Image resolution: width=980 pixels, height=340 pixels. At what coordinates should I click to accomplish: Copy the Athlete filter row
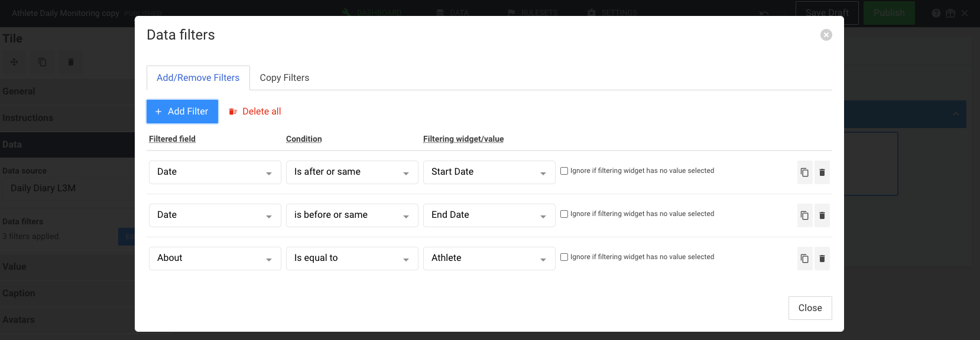point(804,259)
